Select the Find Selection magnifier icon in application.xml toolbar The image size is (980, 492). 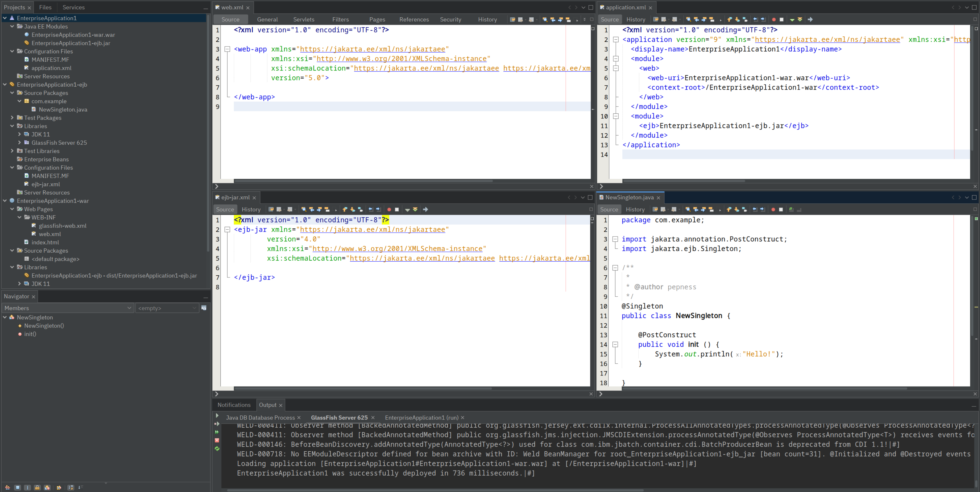[x=689, y=19]
